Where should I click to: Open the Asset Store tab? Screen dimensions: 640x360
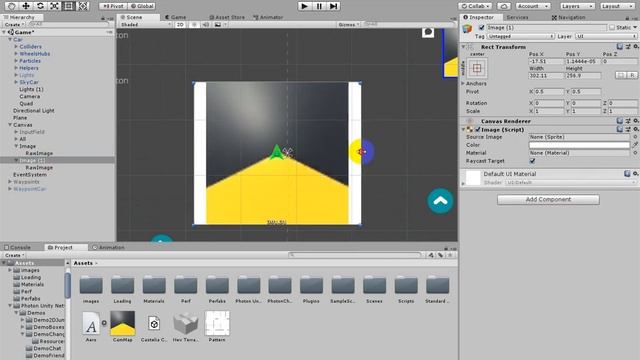point(227,17)
